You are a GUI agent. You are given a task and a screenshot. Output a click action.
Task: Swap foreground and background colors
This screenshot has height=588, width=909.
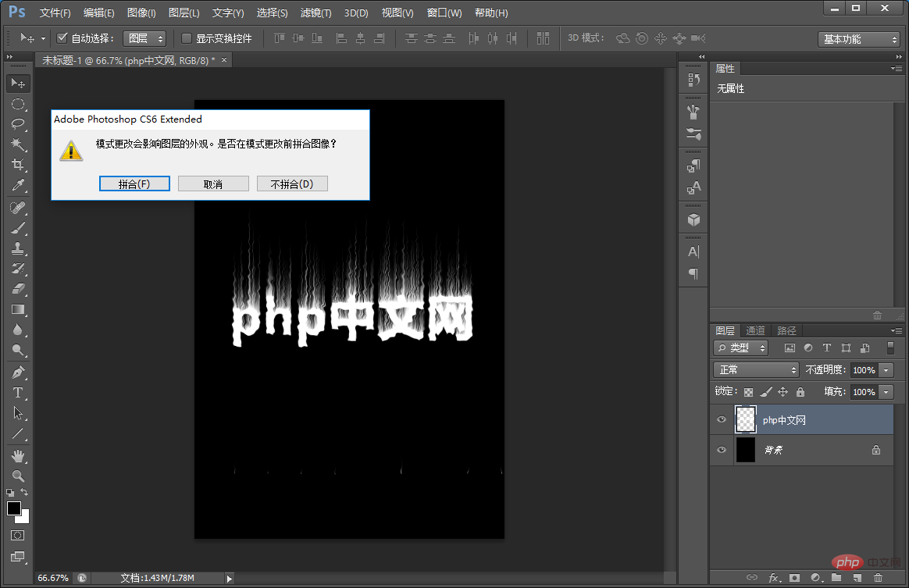(24, 492)
